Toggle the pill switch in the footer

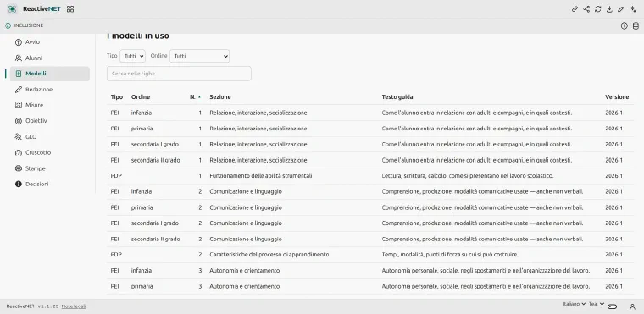tap(613, 306)
